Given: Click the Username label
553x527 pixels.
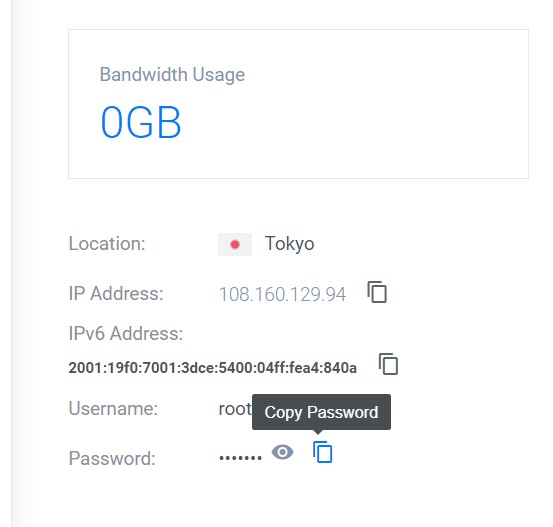Looking at the screenshot, I should [113, 408].
